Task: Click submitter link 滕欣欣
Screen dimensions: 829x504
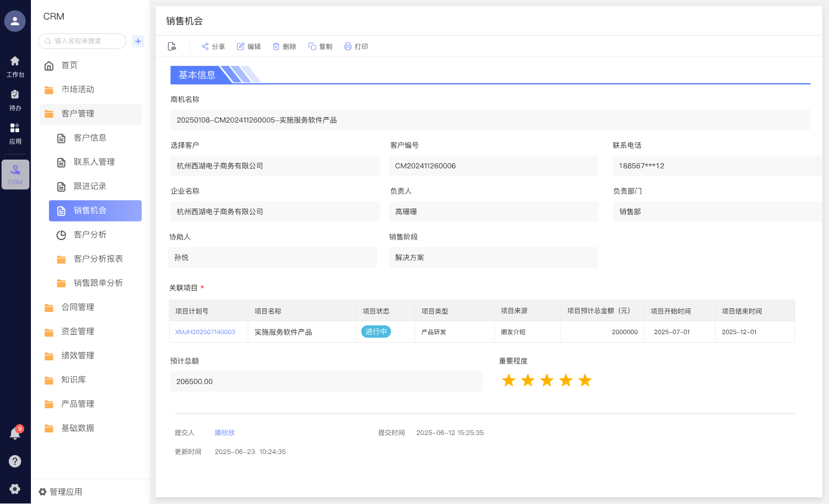Action: coord(225,432)
